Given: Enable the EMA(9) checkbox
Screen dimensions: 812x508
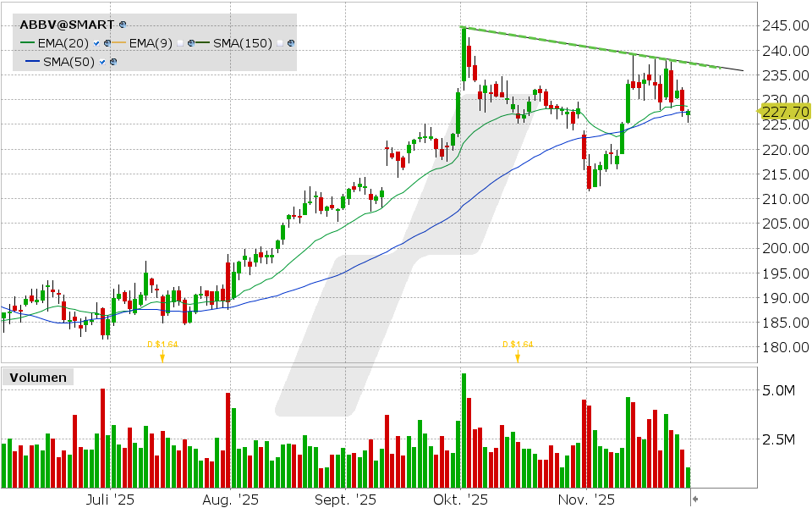Looking at the screenshot, I should (180, 43).
